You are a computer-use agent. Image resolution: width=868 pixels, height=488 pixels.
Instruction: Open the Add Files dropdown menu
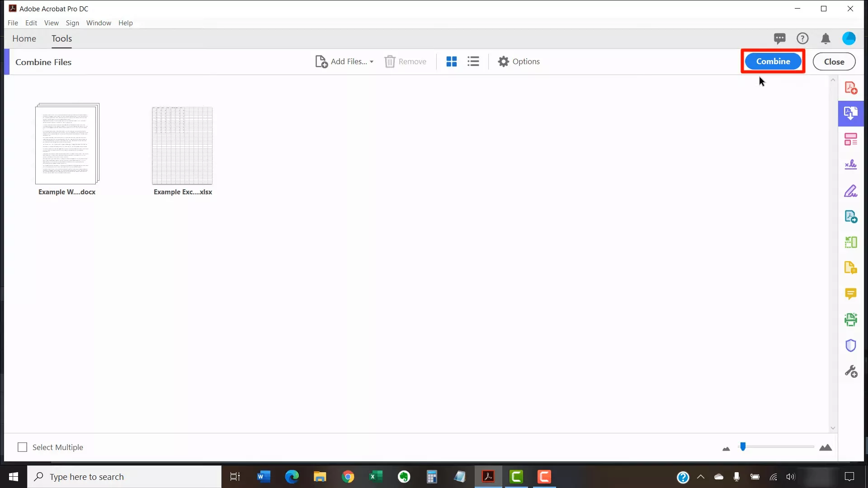[x=372, y=61]
